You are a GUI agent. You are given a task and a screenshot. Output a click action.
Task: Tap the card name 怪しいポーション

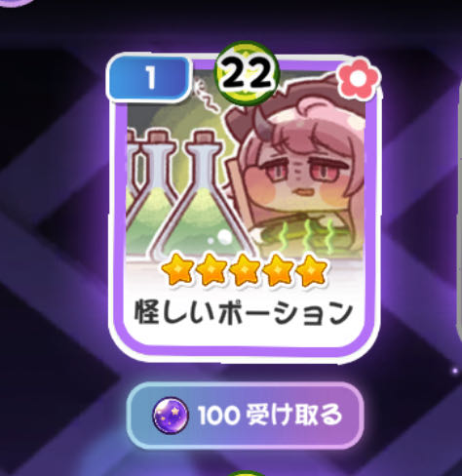pyautogui.click(x=243, y=312)
